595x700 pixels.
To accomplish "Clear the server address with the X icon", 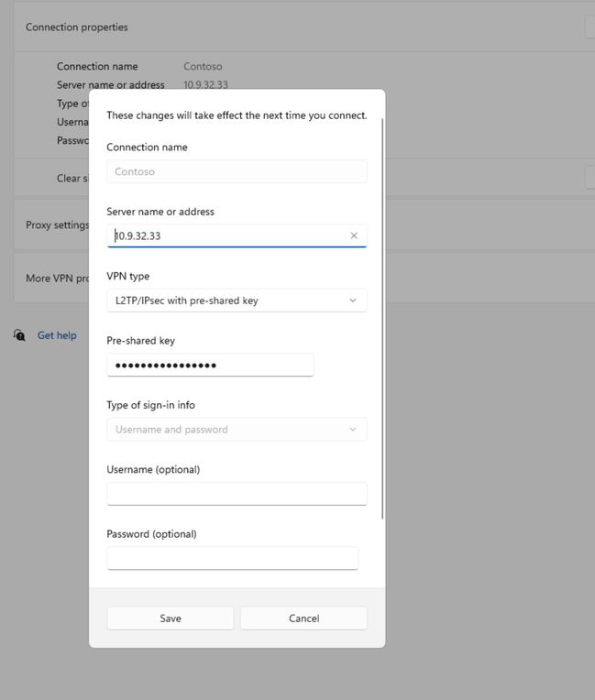I will pyautogui.click(x=354, y=235).
